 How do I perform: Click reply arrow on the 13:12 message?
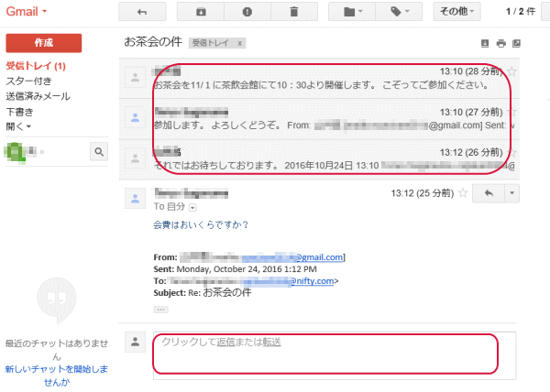pyautogui.click(x=488, y=193)
